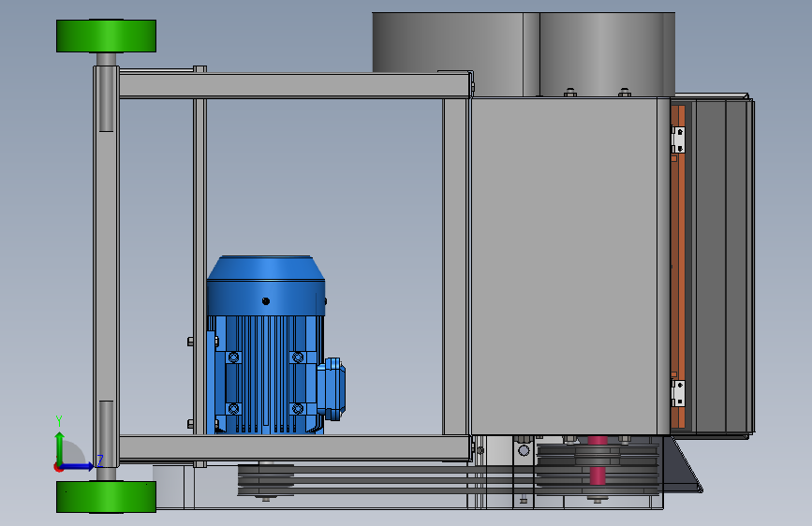
Task: Click the black hole on the motor fan cover
Action: (266, 300)
